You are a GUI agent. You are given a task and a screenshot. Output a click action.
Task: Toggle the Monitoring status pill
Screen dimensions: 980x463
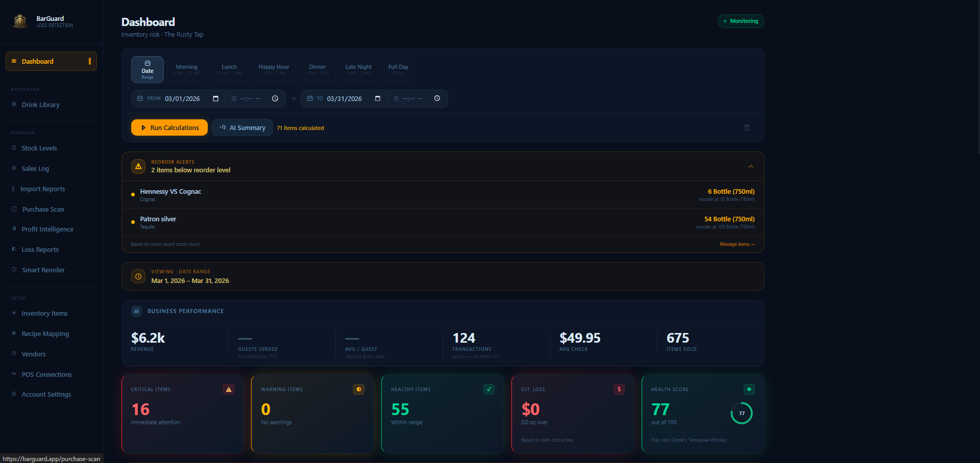(x=741, y=21)
